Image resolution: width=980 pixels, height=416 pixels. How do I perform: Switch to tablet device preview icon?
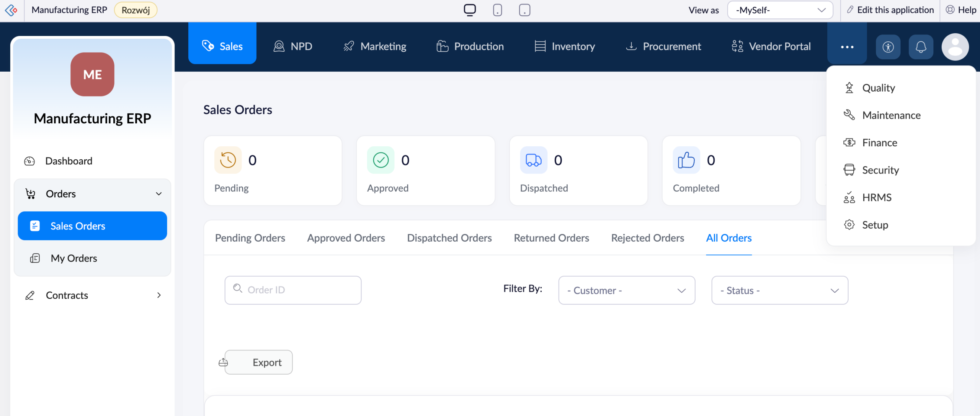click(x=524, y=10)
